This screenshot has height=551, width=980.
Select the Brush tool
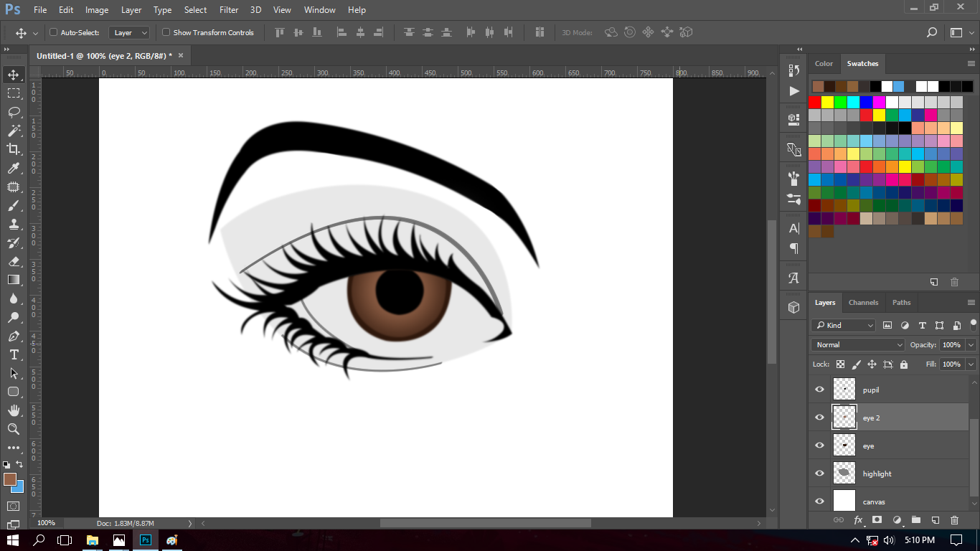(x=14, y=205)
